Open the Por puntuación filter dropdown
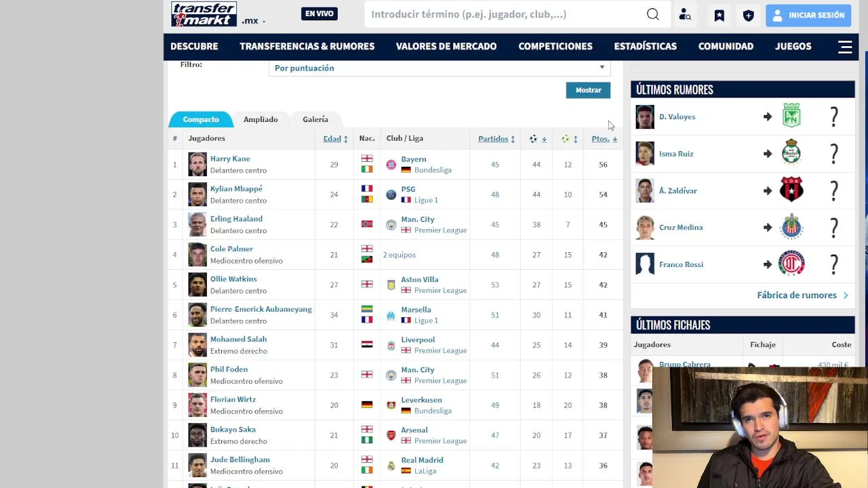Viewport: 868px width, 488px height. (x=439, y=68)
